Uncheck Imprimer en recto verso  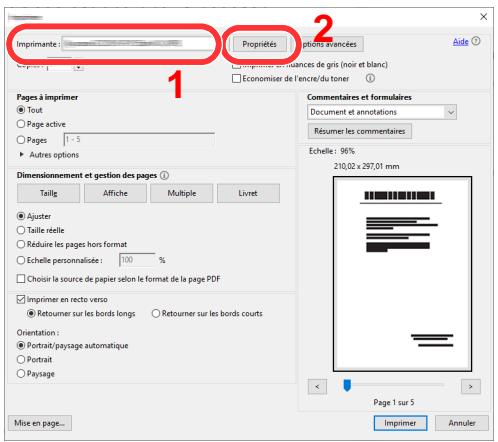(21, 299)
